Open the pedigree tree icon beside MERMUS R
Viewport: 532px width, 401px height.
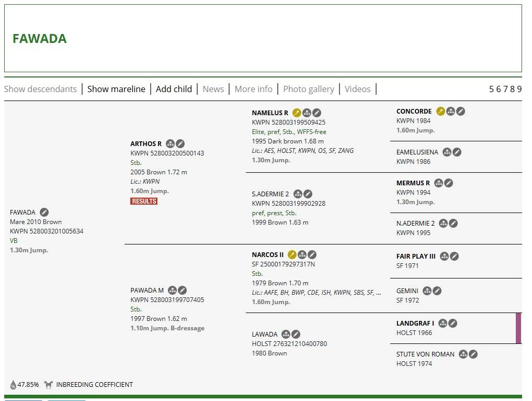point(439,183)
